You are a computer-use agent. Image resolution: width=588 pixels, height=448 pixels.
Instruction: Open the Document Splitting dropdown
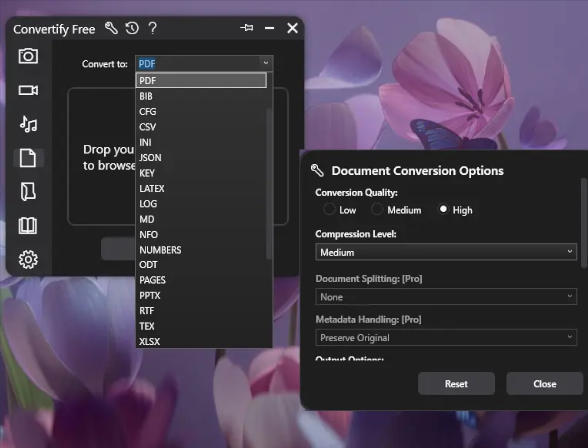click(446, 297)
